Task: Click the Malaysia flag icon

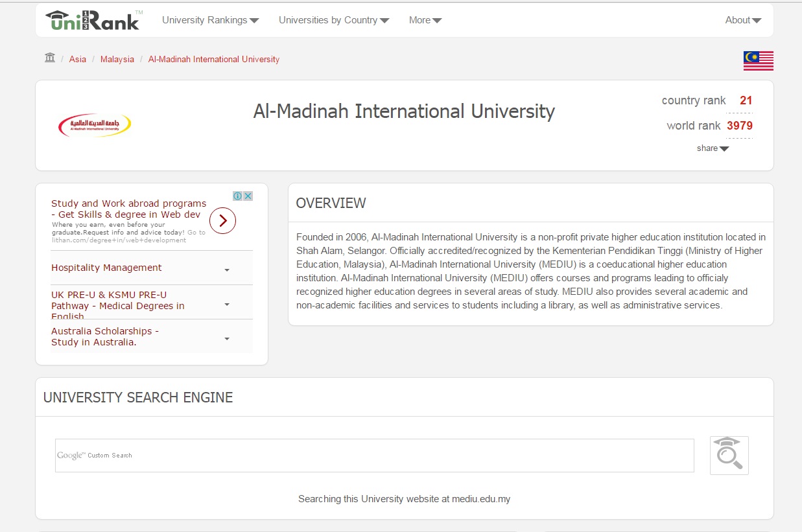Action: (758, 60)
